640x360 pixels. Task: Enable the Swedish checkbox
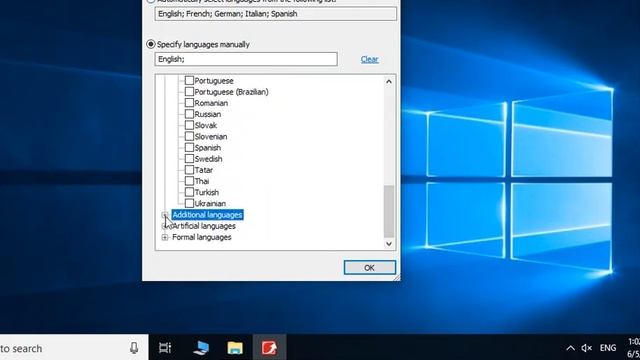coord(189,158)
